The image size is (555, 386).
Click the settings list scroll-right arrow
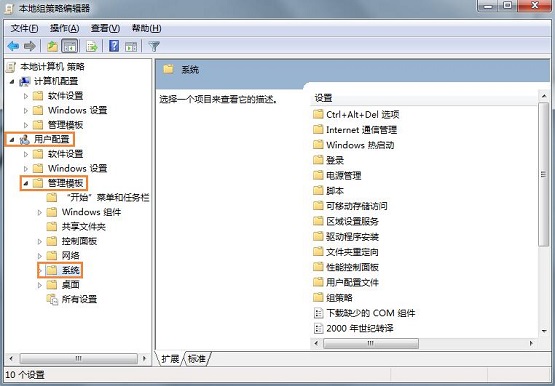click(531, 343)
